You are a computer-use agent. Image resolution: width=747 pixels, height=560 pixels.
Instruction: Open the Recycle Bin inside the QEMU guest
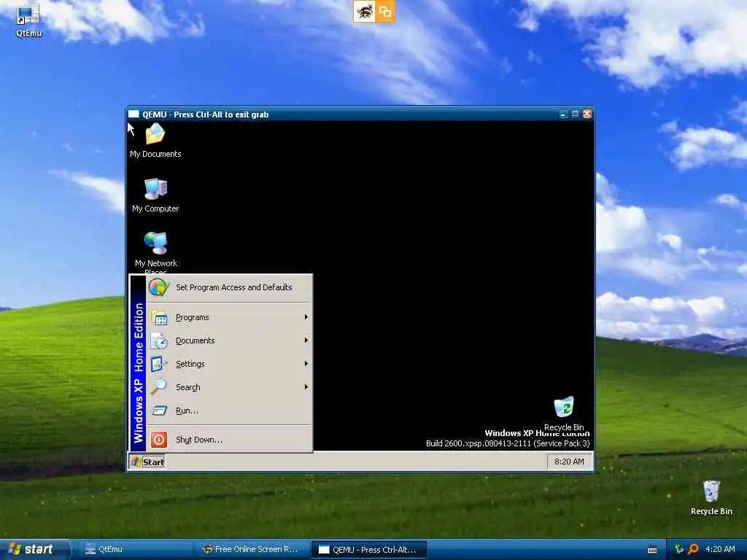[564, 413]
